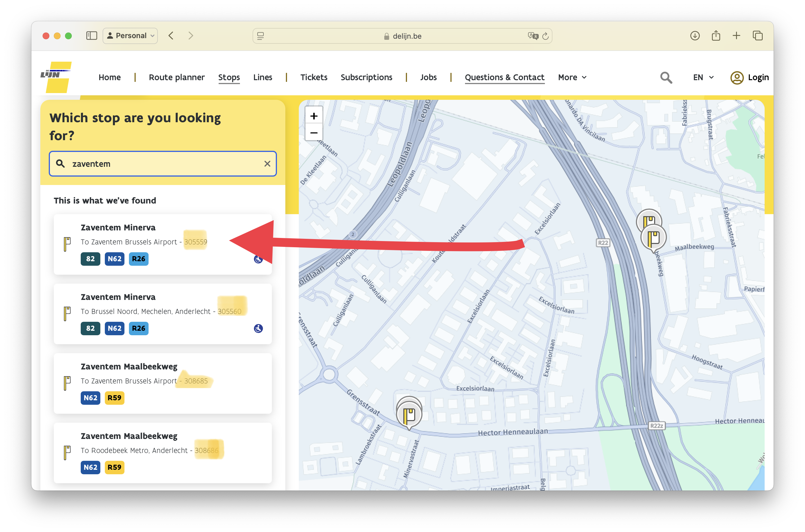Open Zaventem Minerva to Brussel Noord result
This screenshot has height=532, width=805.
coord(163,314)
